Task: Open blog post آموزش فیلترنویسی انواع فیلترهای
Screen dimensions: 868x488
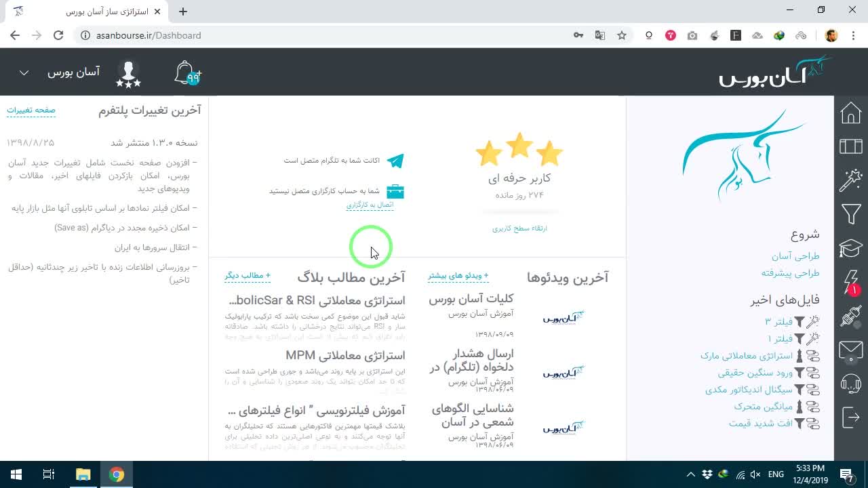Action: click(x=317, y=410)
